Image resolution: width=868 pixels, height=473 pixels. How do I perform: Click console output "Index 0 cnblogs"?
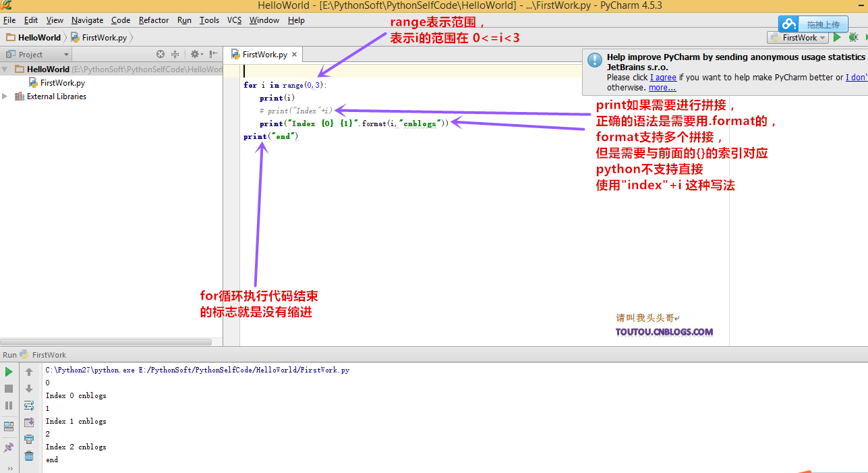[x=76, y=395]
